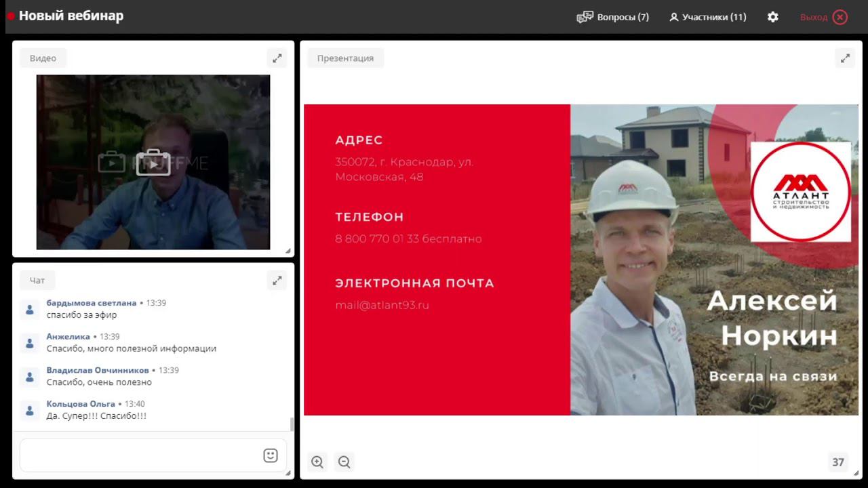Select the Чат panel label
Screen dimensions: 868x488
click(37, 280)
